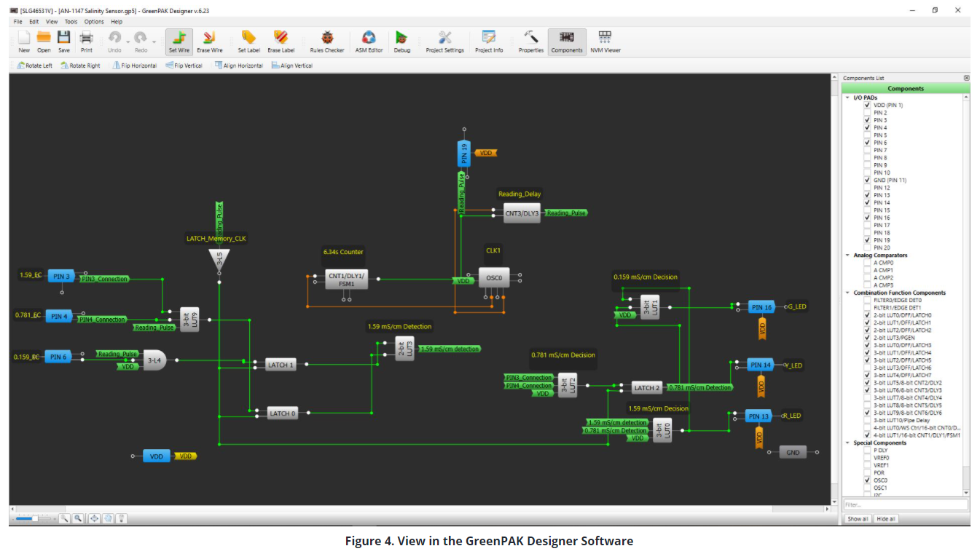
Task: Apply Flip Vertical
Action: point(184,66)
